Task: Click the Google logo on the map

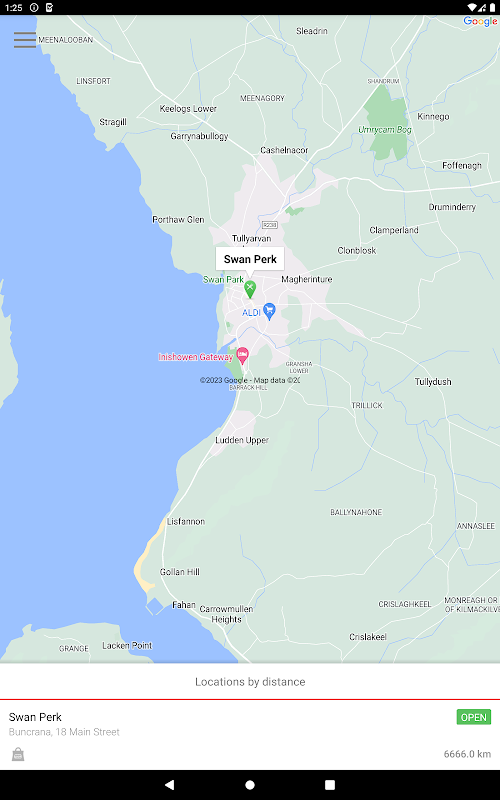Action: pyautogui.click(x=480, y=21)
